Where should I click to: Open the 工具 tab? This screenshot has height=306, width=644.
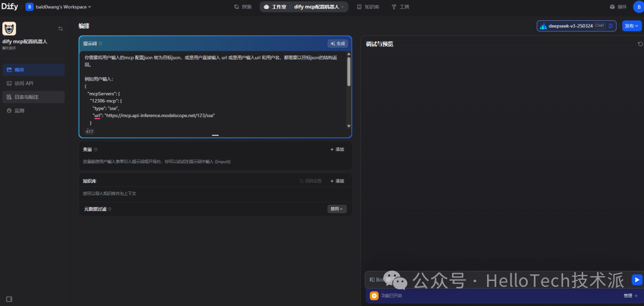(x=400, y=7)
